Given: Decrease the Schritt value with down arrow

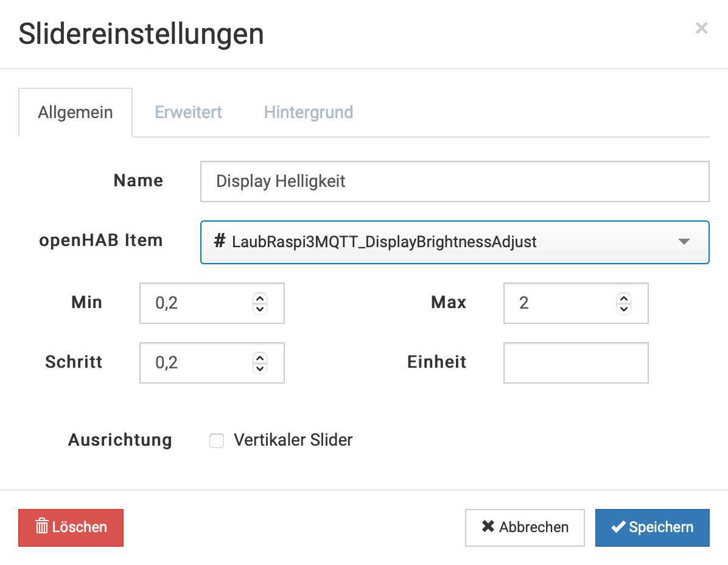Looking at the screenshot, I should point(260,368).
